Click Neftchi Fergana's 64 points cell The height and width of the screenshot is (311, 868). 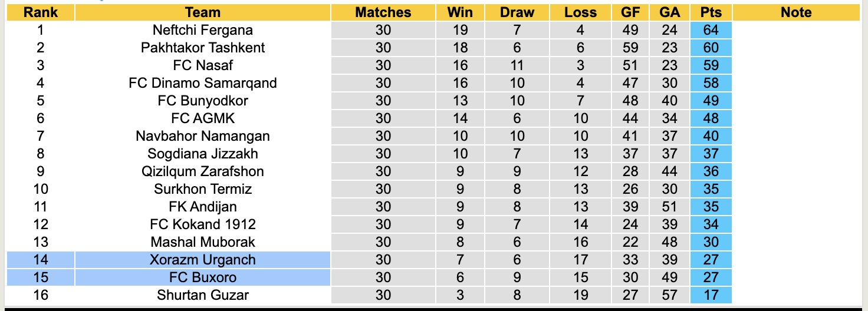[x=711, y=30]
